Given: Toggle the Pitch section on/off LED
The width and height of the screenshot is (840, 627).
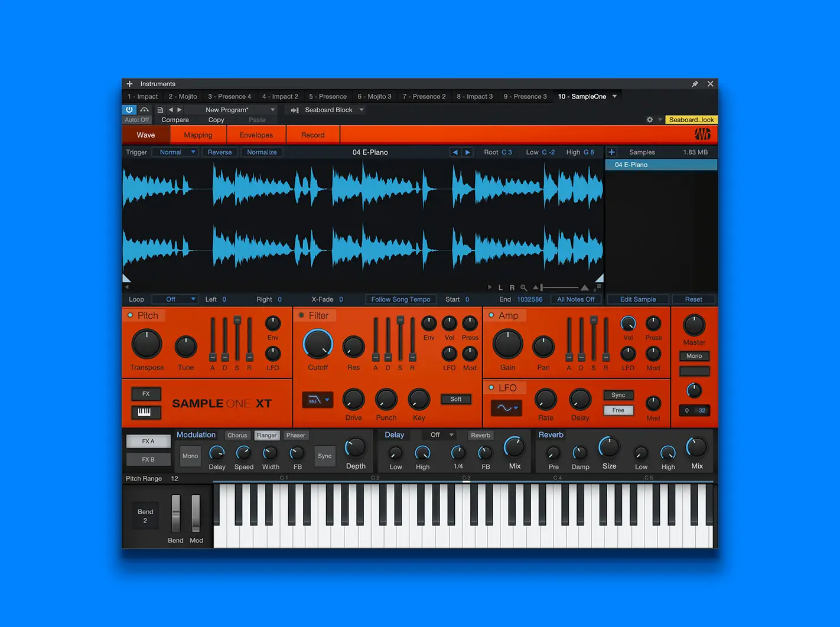Looking at the screenshot, I should click(131, 315).
